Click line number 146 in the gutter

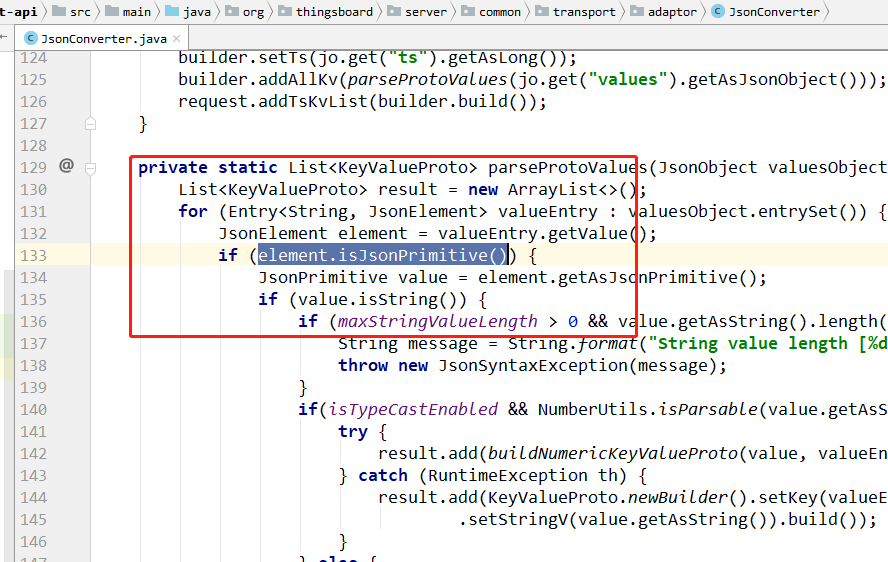[x=33, y=542]
